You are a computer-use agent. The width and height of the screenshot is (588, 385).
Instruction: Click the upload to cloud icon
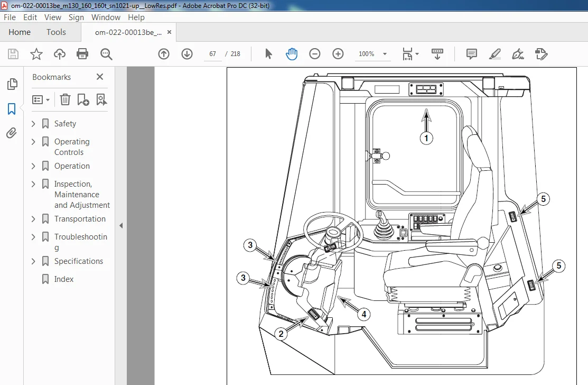tap(60, 54)
